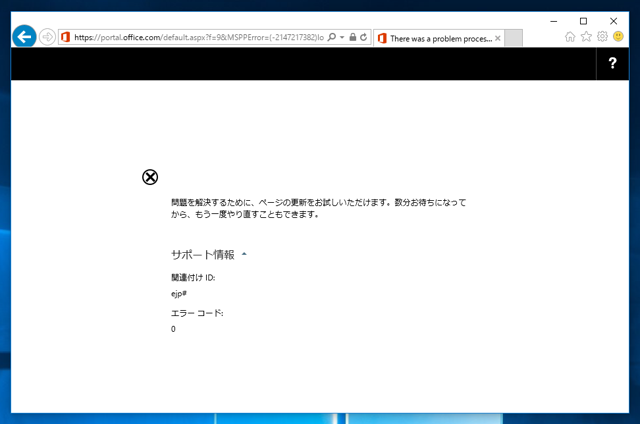Click the Office icon in the address bar

(65, 37)
